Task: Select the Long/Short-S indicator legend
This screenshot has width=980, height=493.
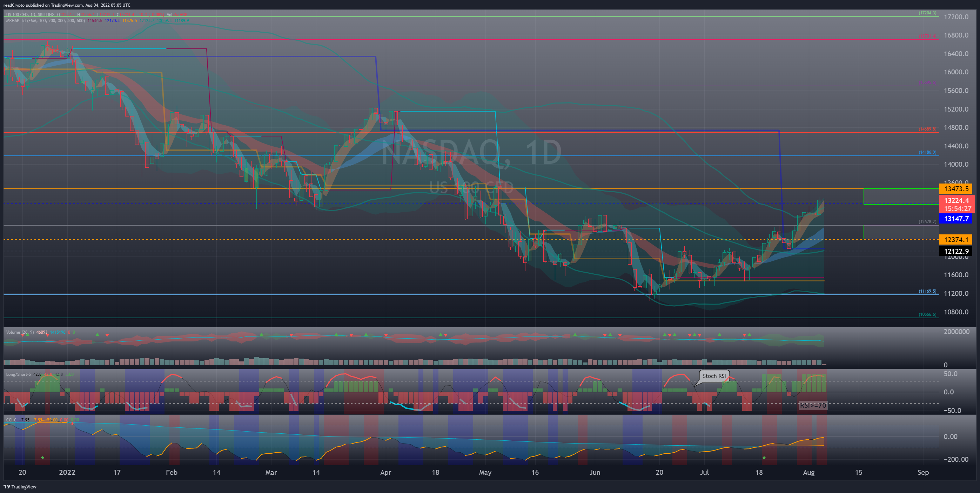Action: (18, 374)
